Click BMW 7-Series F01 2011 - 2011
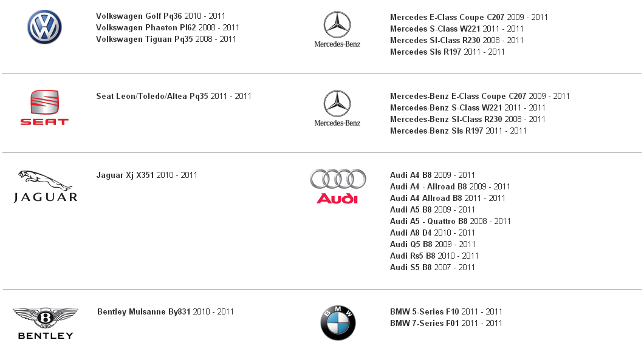Screen dimensions: 644x357 tap(446, 323)
